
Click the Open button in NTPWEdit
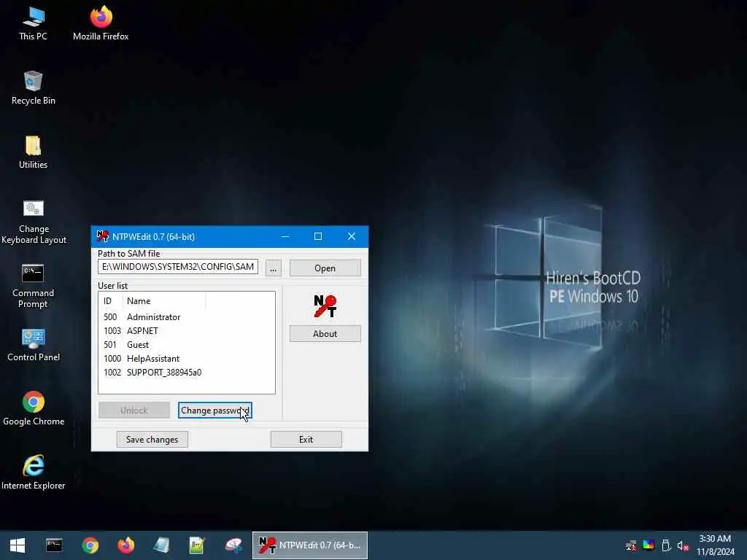coord(325,268)
